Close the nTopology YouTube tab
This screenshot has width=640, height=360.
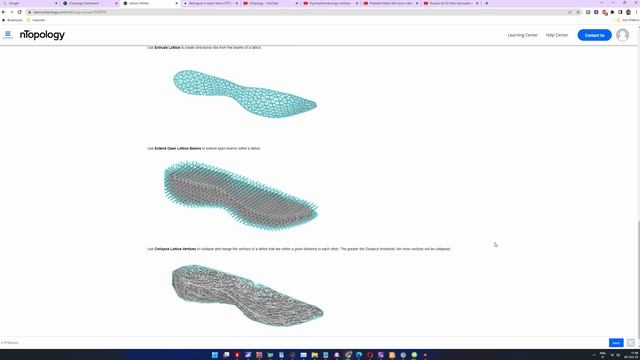(x=297, y=3)
